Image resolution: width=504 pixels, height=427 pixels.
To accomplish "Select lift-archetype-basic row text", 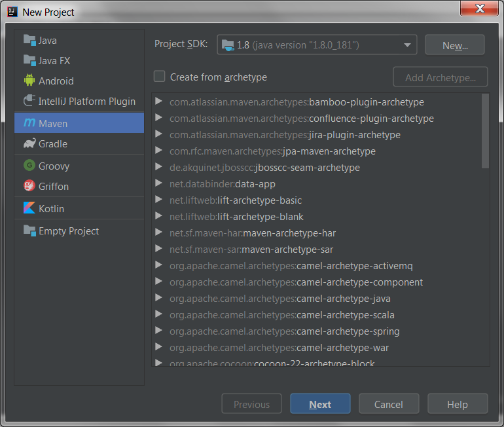I will [236, 200].
